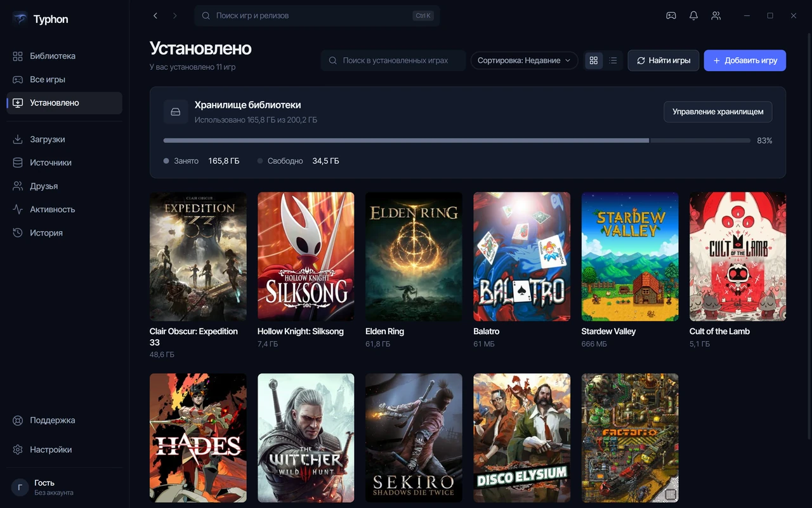
Task: Click «Найти игры» button
Action: point(664,60)
